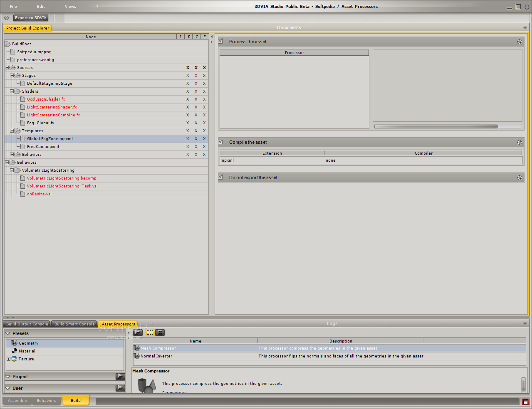Click the red icon at status bar end

[x=526, y=402]
